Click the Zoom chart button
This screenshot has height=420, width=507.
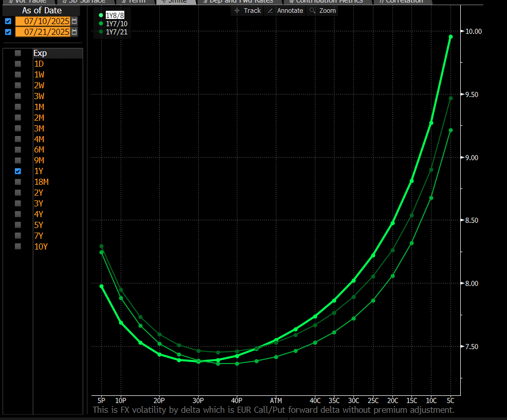click(323, 11)
